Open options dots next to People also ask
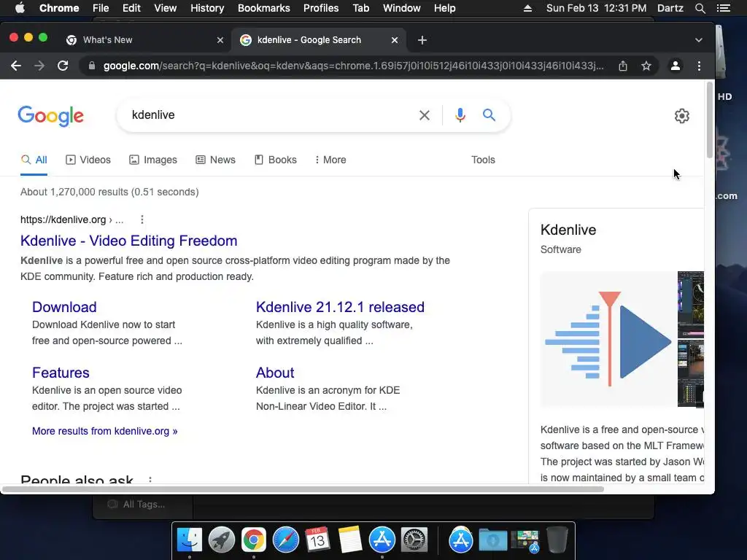 click(150, 480)
